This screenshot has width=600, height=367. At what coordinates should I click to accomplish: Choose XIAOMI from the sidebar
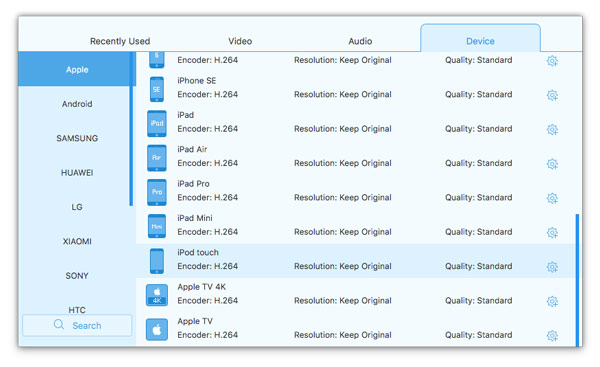[77, 241]
